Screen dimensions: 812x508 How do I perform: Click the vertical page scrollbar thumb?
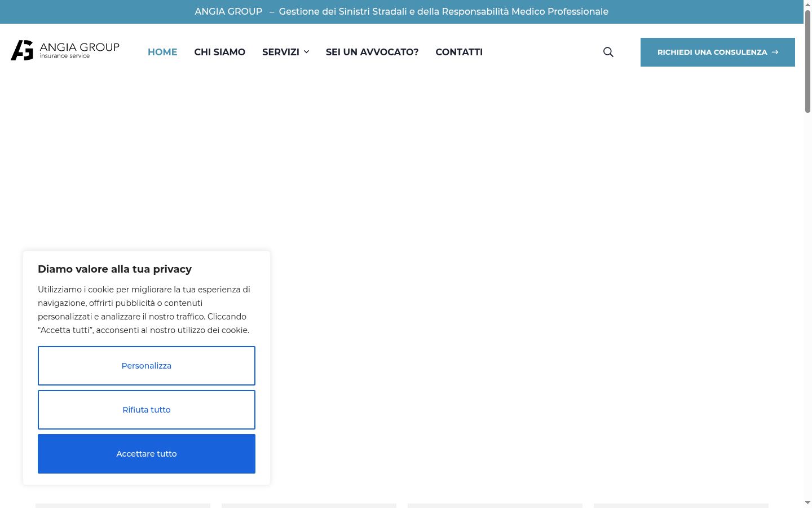(807, 61)
